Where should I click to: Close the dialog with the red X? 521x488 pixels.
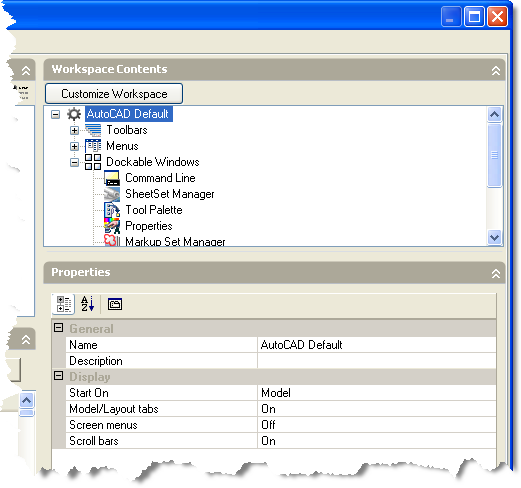click(497, 16)
